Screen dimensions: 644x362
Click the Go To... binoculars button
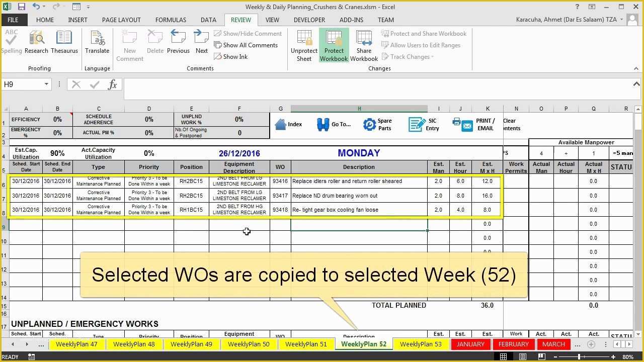click(323, 124)
